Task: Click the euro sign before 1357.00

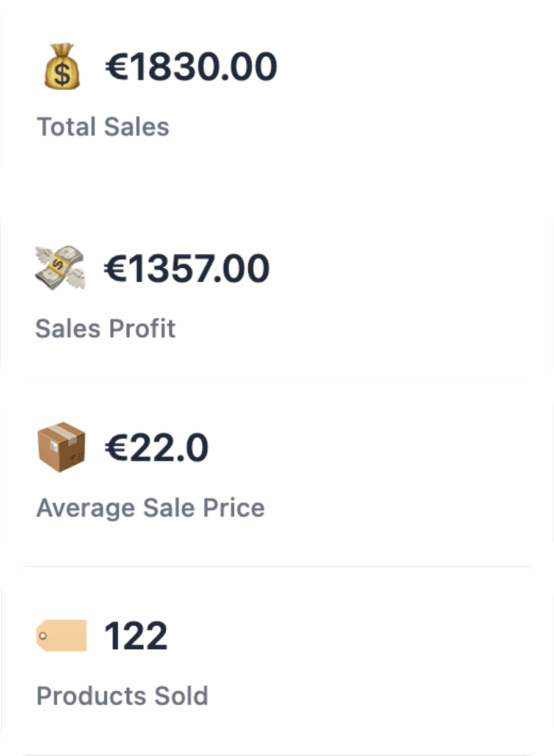Action: coord(115,268)
